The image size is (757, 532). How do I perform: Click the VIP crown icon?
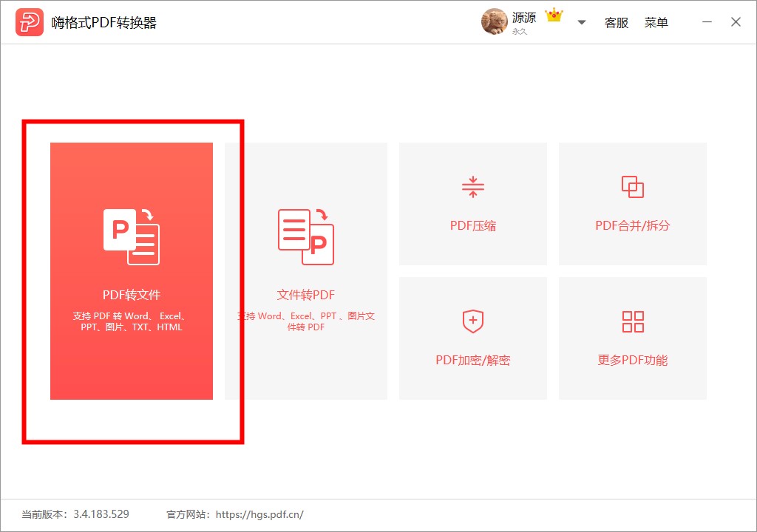tap(554, 16)
